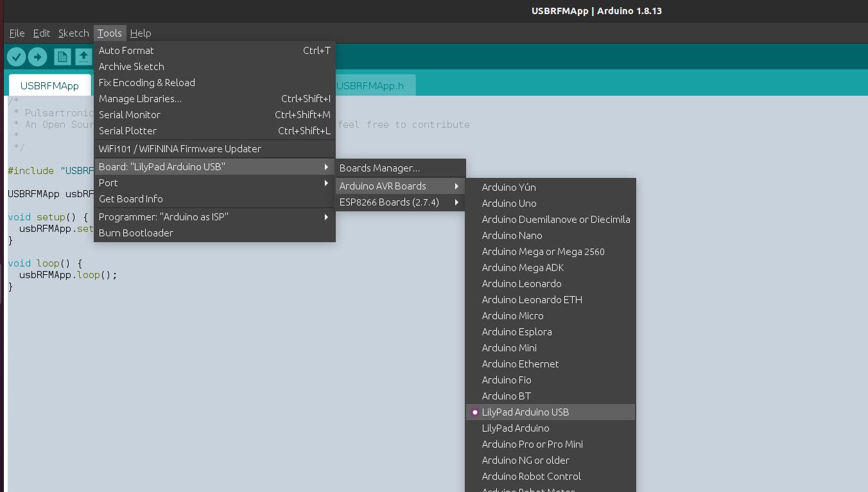This screenshot has height=492, width=868.
Task: Choose Arduino Mega or Mega 2560
Action: pos(551,252)
